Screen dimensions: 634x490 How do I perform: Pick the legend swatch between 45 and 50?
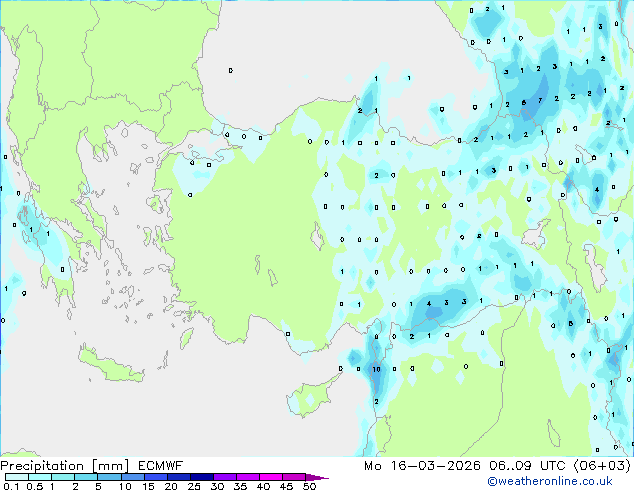click(294, 477)
